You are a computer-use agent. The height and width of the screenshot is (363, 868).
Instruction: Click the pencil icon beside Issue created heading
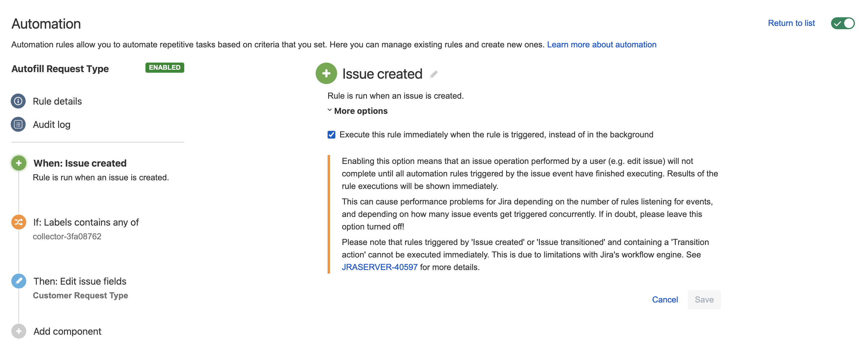433,74
